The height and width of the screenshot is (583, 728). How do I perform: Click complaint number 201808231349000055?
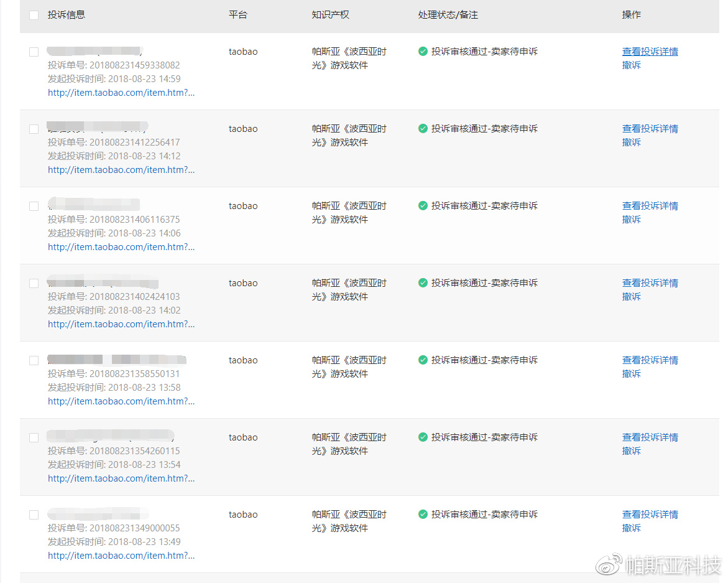pos(135,528)
